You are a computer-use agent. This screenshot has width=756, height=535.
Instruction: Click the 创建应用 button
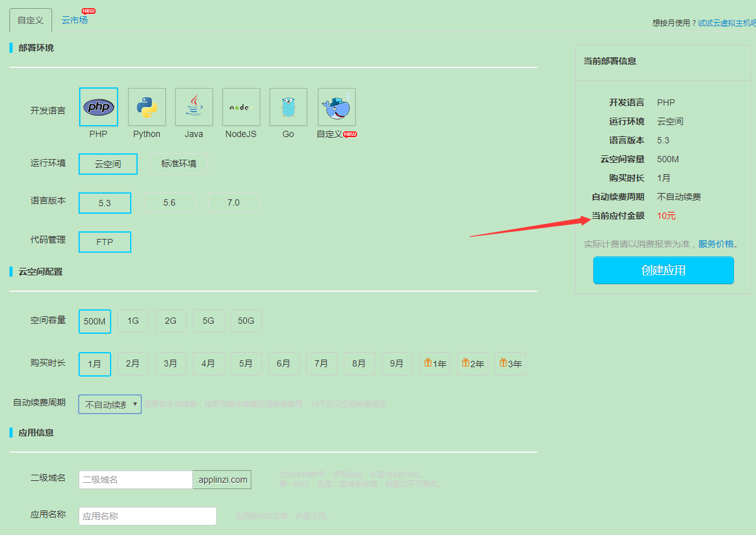[x=664, y=270]
